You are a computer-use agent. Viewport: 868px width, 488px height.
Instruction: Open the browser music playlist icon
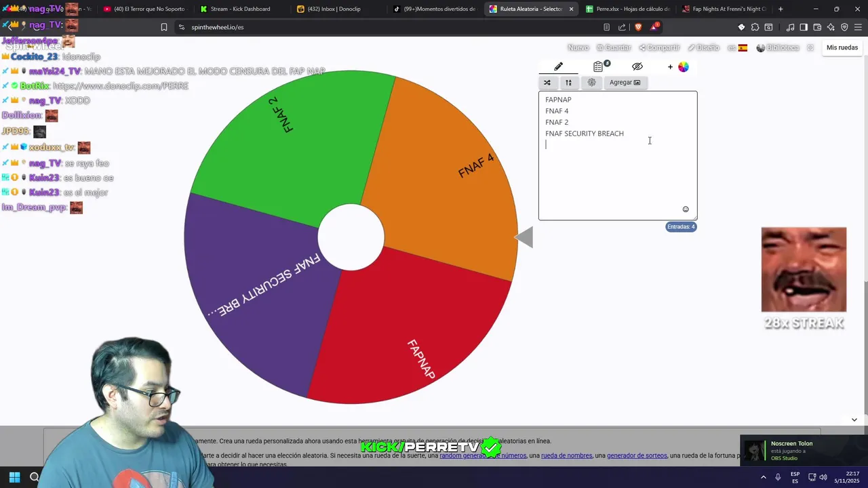tap(790, 27)
